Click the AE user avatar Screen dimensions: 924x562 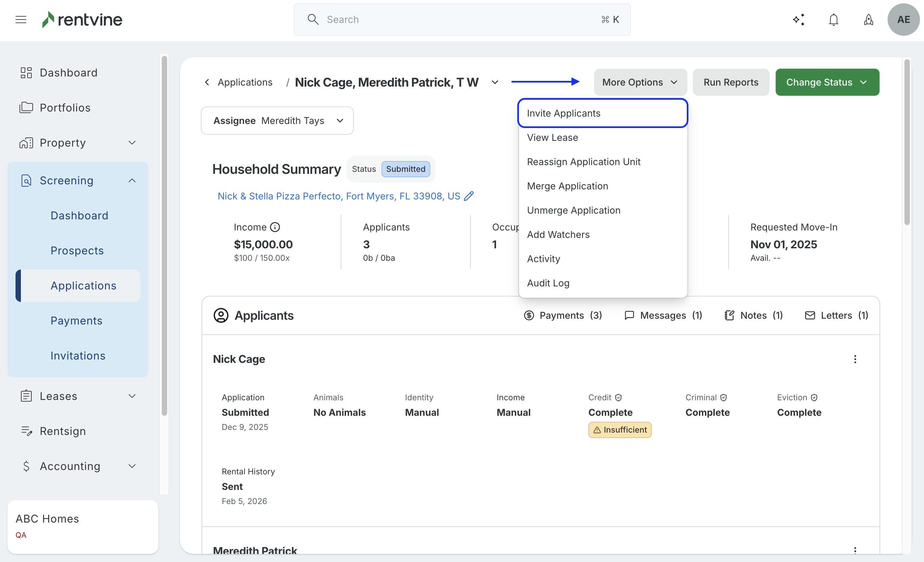pyautogui.click(x=903, y=20)
